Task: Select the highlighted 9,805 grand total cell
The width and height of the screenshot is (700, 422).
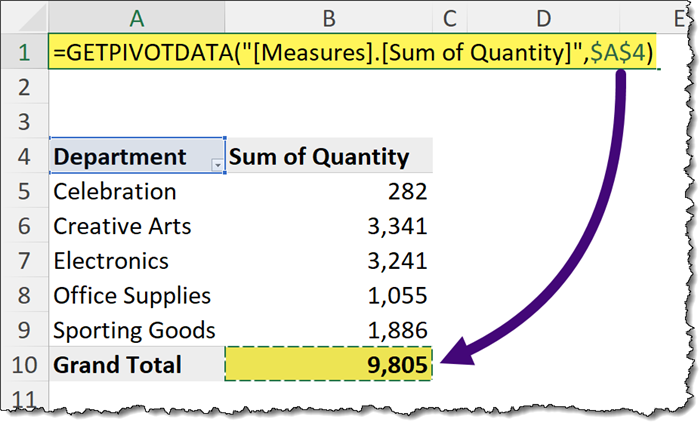Action: tap(329, 365)
